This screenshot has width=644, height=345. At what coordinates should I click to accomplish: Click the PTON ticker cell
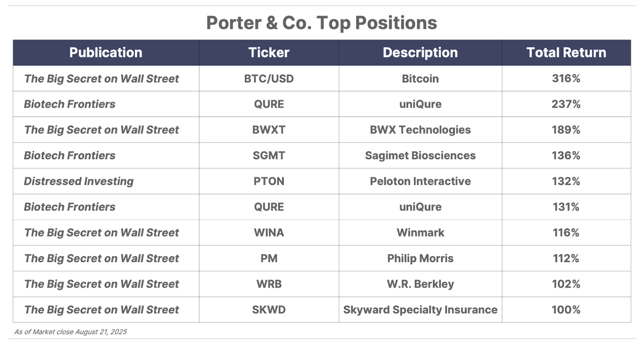pos(269,181)
